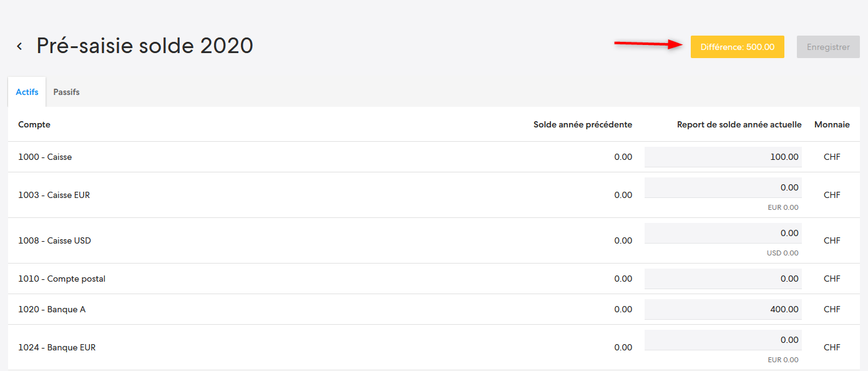Click the CHF currency in Compte postal row

pyautogui.click(x=832, y=279)
